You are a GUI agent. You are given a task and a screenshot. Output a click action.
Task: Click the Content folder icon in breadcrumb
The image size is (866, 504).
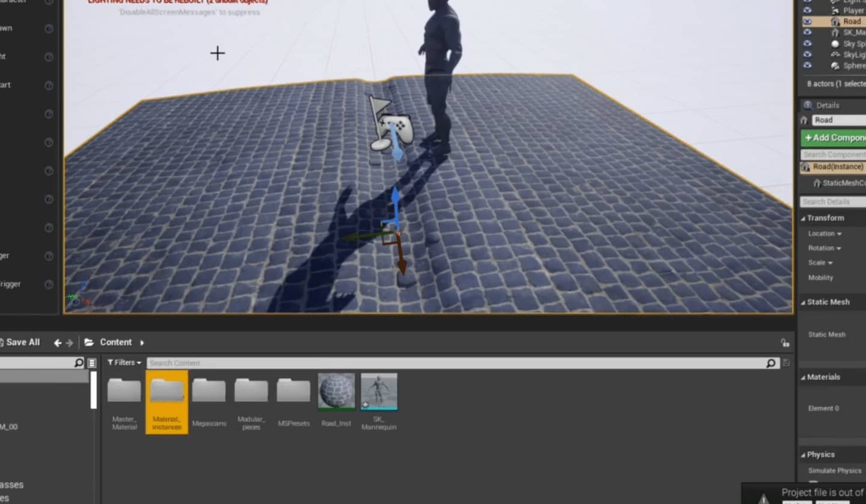[x=89, y=342]
